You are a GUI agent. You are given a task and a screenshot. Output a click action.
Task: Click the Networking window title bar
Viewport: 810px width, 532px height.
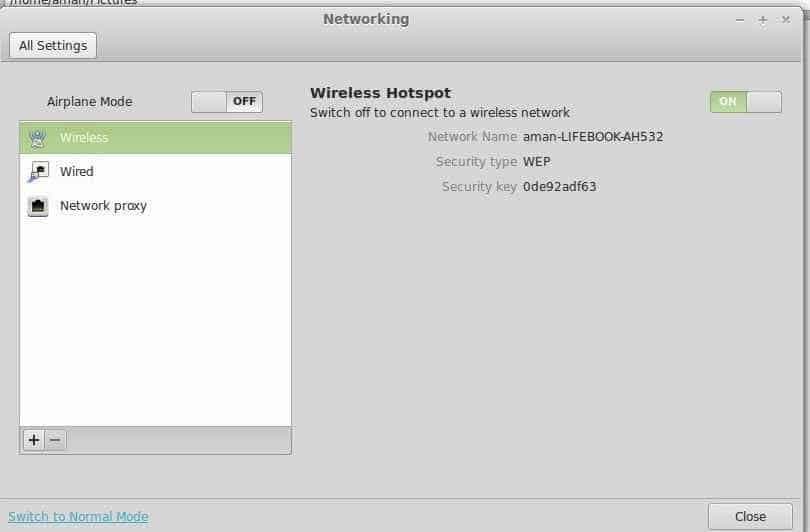[366, 19]
